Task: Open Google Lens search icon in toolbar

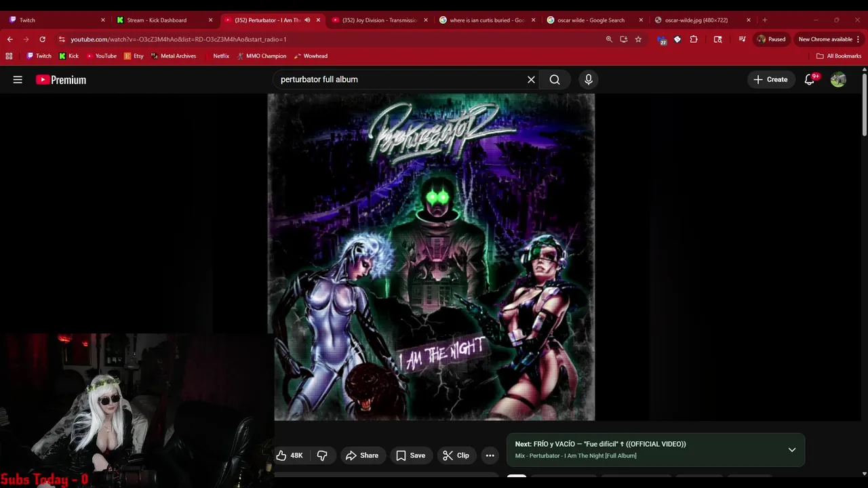Action: [x=717, y=39]
